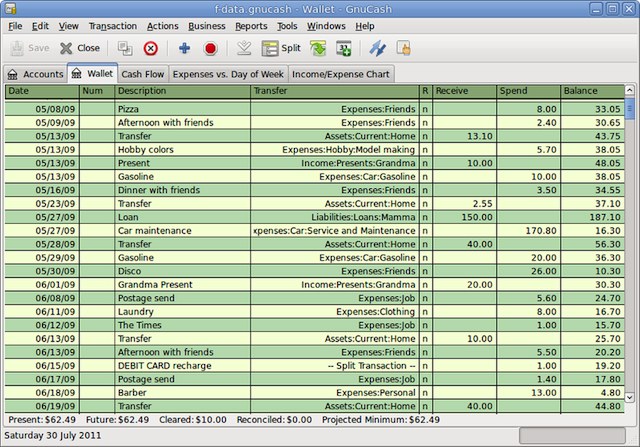Click the Saturday 30 July 2011 status text
640x447 pixels.
point(53,435)
